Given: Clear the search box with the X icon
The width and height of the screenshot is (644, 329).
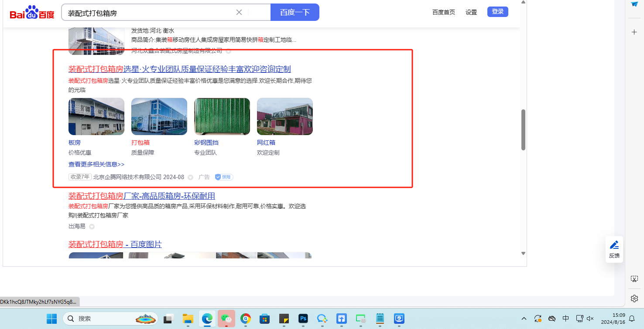Looking at the screenshot, I should (x=239, y=12).
